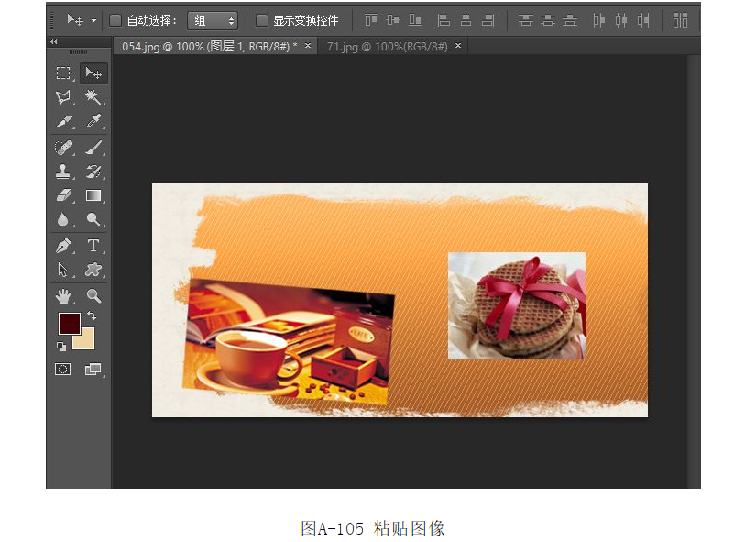This screenshot has height=542, width=756.
Task: Activate the Horizontal Type tool
Action: coord(93,246)
